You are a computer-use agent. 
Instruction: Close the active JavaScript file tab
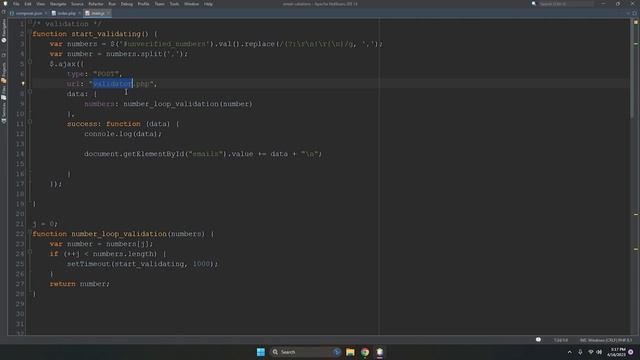tap(108, 13)
